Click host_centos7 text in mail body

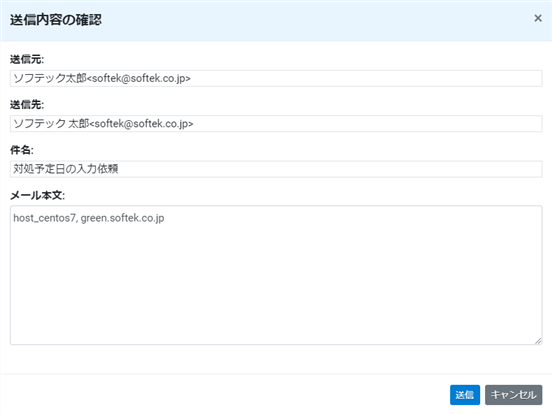44,218
